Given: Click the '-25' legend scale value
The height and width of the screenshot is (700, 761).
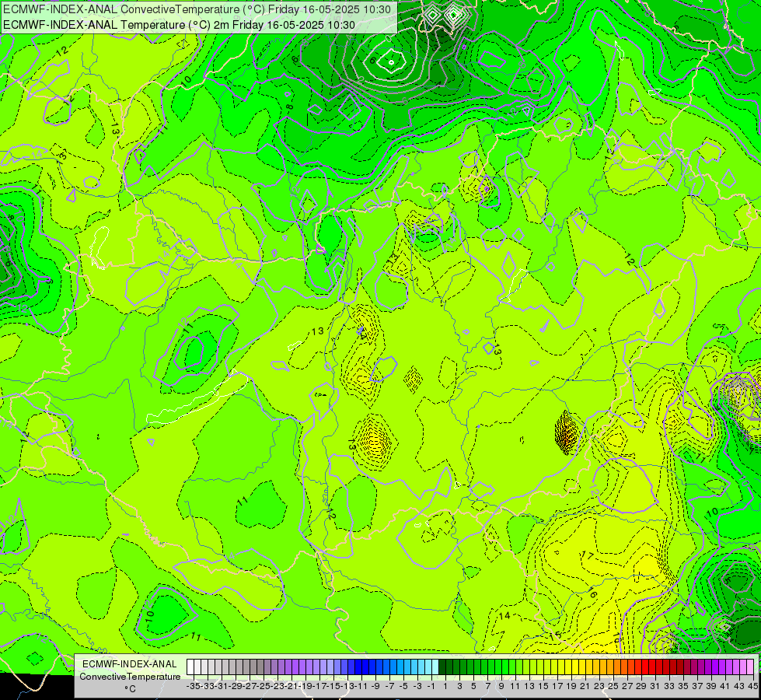Looking at the screenshot, I should [x=264, y=686].
